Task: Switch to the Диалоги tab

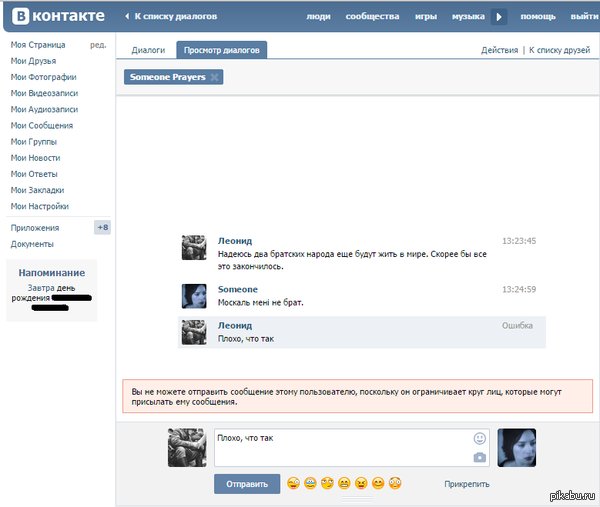Action: click(148, 50)
